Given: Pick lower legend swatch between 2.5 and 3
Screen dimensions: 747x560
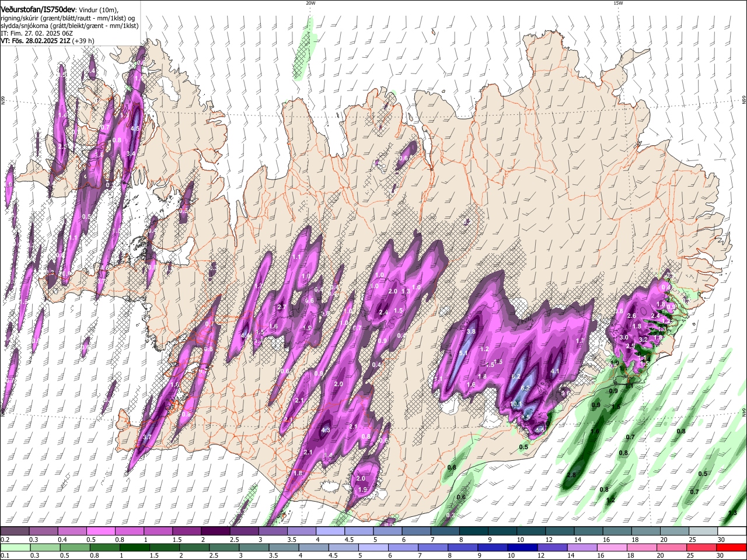Looking at the screenshot, I should click(x=224, y=547).
